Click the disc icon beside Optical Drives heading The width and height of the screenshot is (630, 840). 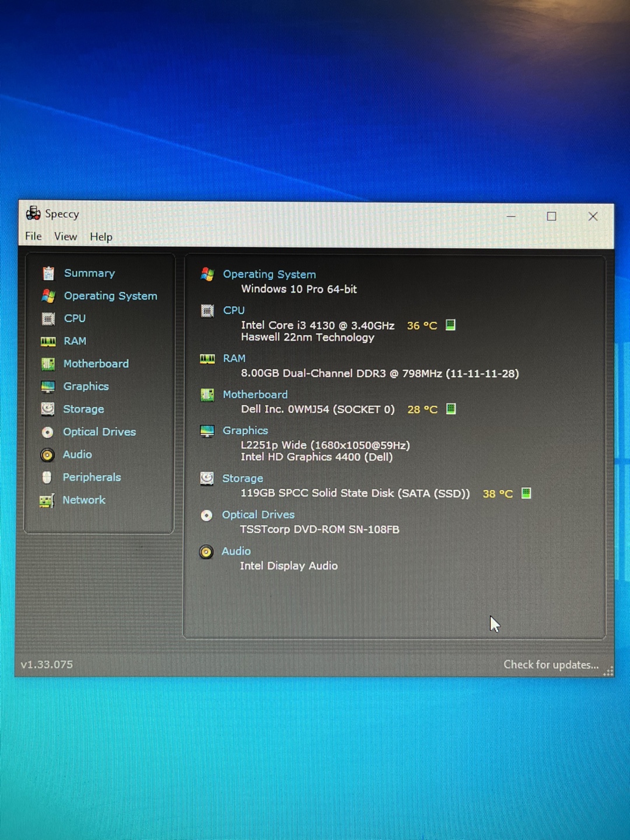pyautogui.click(x=206, y=515)
